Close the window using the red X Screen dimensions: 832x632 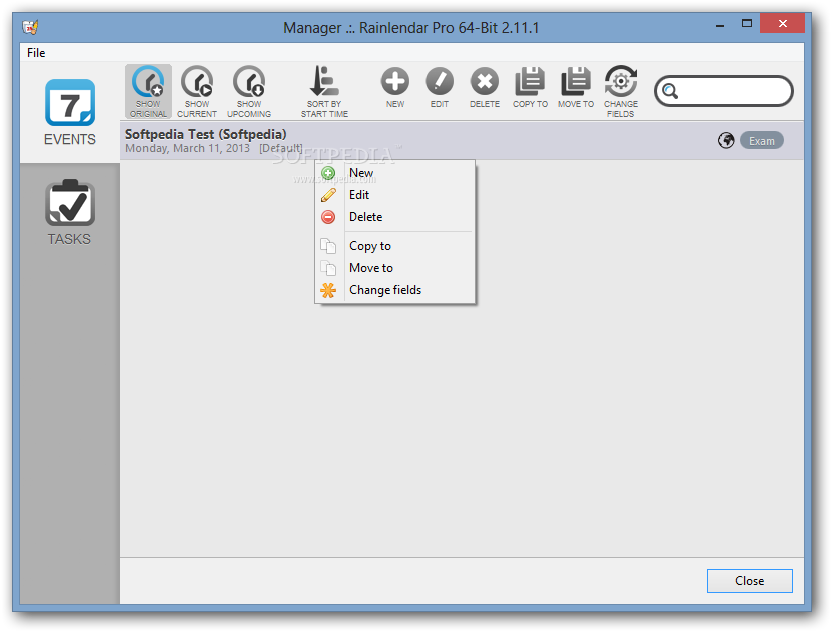click(782, 23)
